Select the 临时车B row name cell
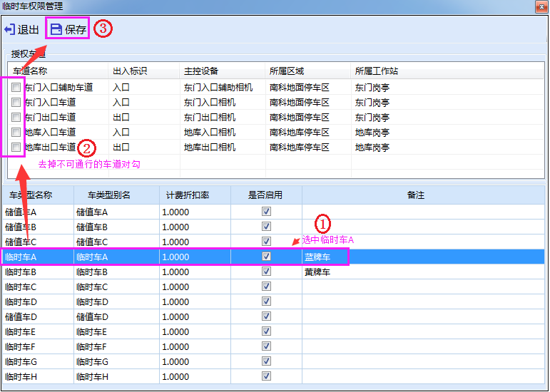550x392 pixels. point(38,272)
